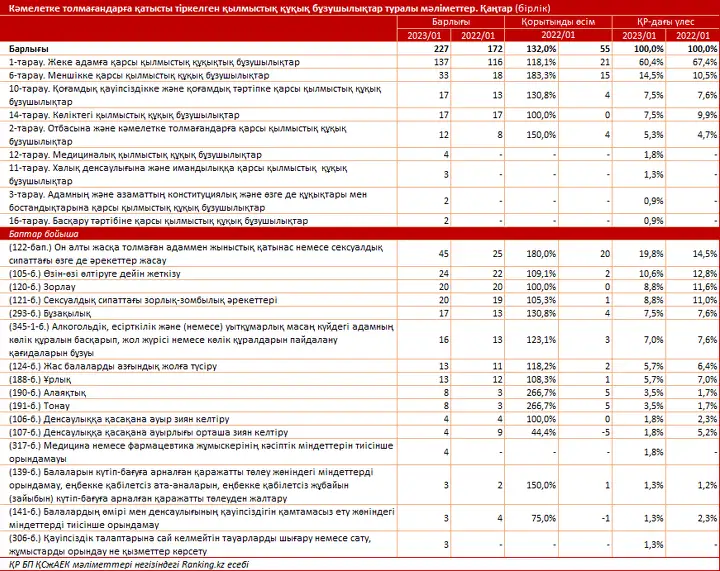Viewport: 720px width, 571px height.
Task: Click the '(120-б.) Зорлау' row label
Action: click(x=39, y=285)
